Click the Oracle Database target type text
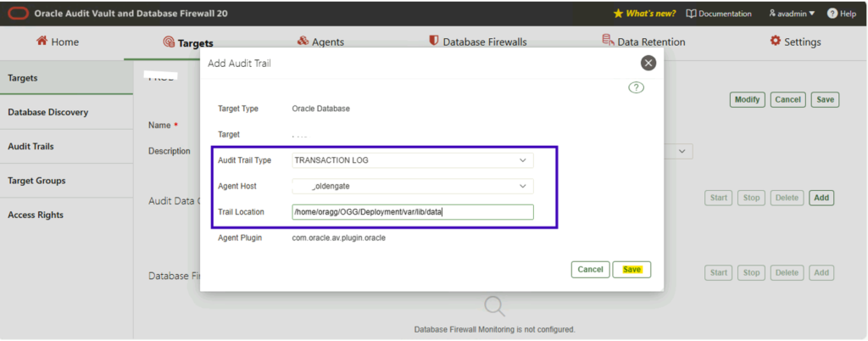The width and height of the screenshot is (868, 341). (x=321, y=109)
